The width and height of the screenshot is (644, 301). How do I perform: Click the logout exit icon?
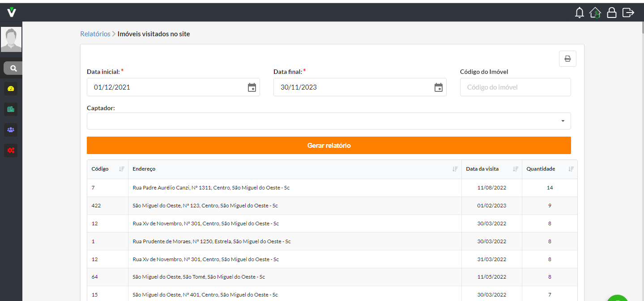click(x=628, y=13)
